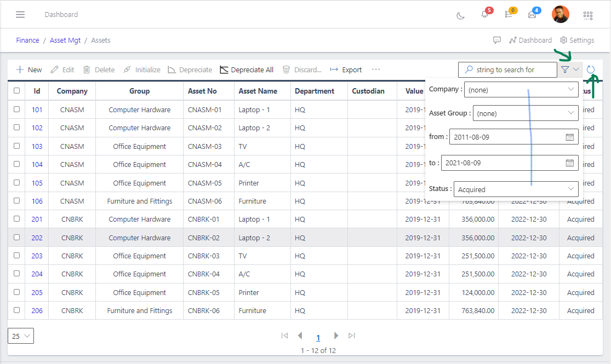Tick the checkbox on the CNBRK-06 row

(x=16, y=310)
